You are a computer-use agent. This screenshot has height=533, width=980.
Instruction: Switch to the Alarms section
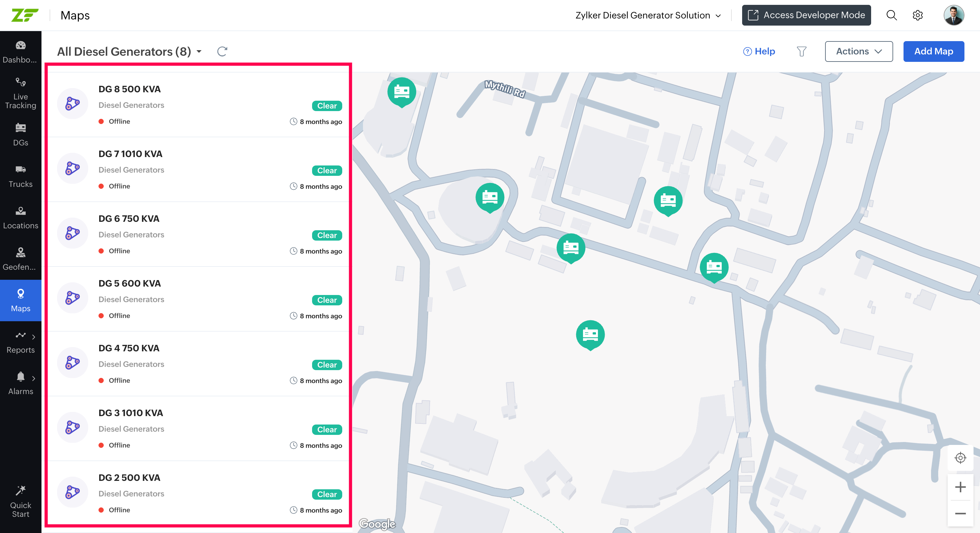(x=20, y=383)
